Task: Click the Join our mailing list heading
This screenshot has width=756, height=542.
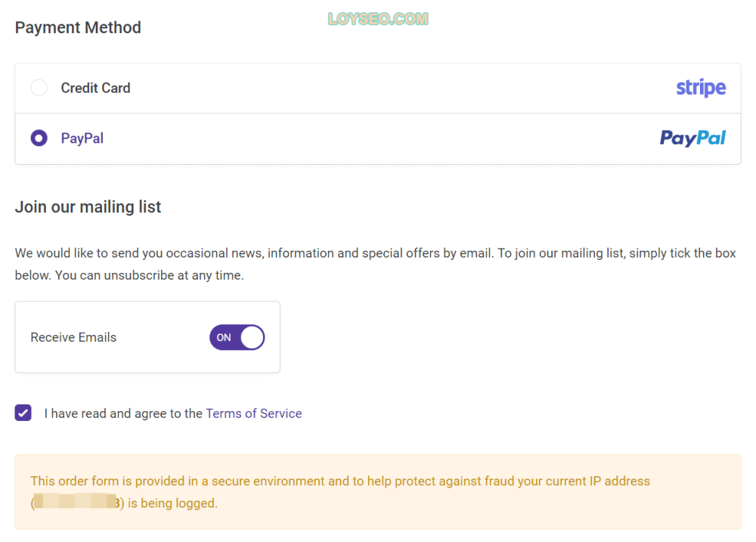Action: click(x=88, y=207)
